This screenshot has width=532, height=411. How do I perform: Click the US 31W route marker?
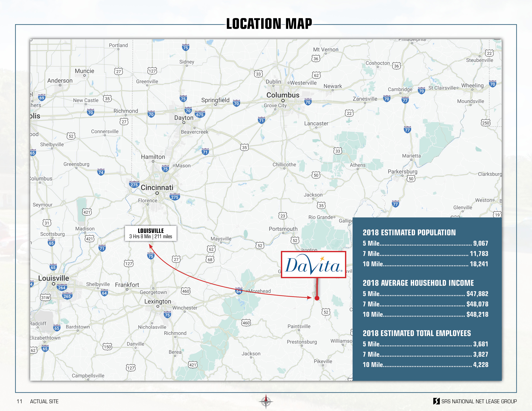(45, 297)
